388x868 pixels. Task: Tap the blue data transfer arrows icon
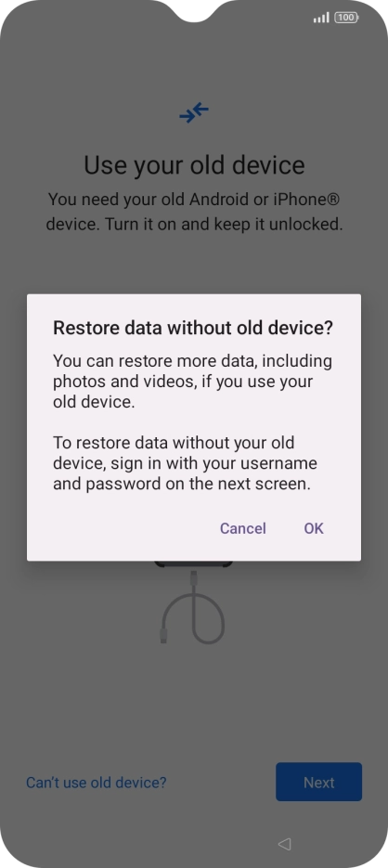point(194,112)
